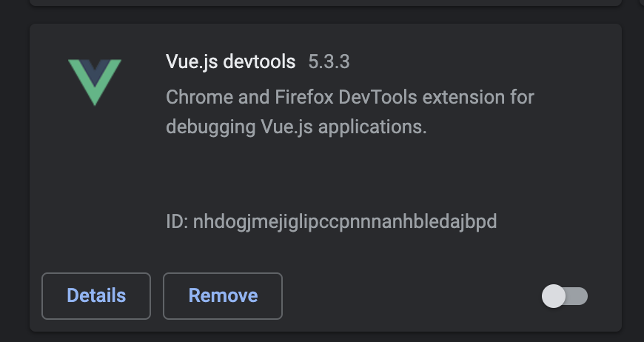Click the white knob of the extension switch
This screenshot has width=644, height=342.
tap(554, 296)
